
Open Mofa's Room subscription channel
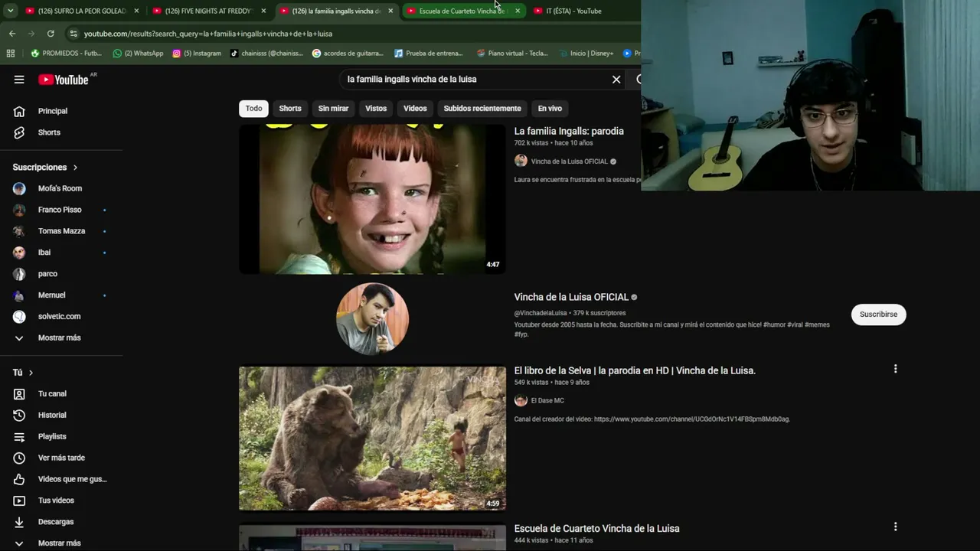[x=61, y=188]
